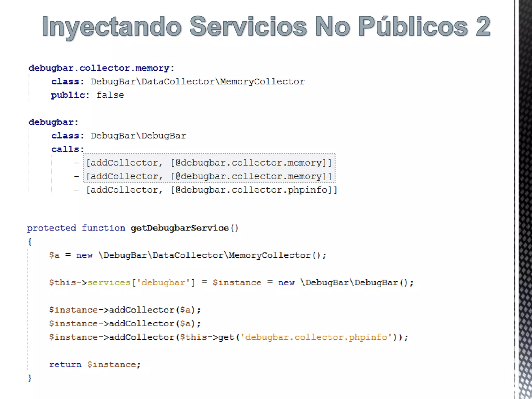Click the second '$instance->addCollector($a);' line
The height and width of the screenshot is (399, 532).
tap(125, 324)
